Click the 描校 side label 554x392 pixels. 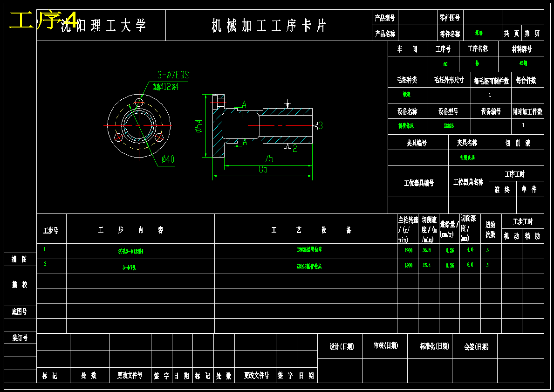pos(19,284)
